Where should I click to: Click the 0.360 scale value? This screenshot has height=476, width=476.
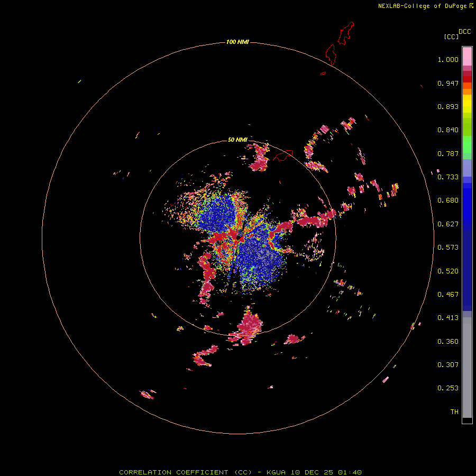coord(448,342)
